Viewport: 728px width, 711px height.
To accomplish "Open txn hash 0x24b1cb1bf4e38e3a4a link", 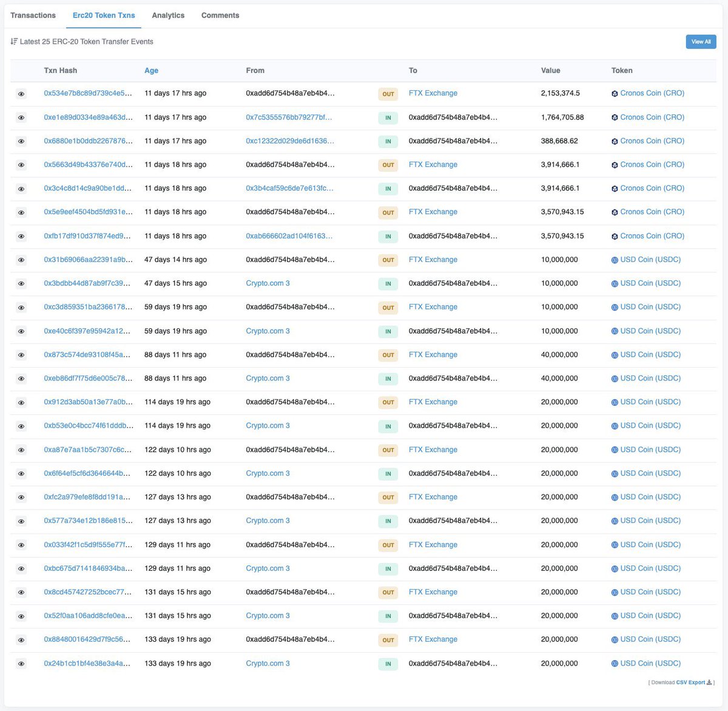I will point(88,663).
